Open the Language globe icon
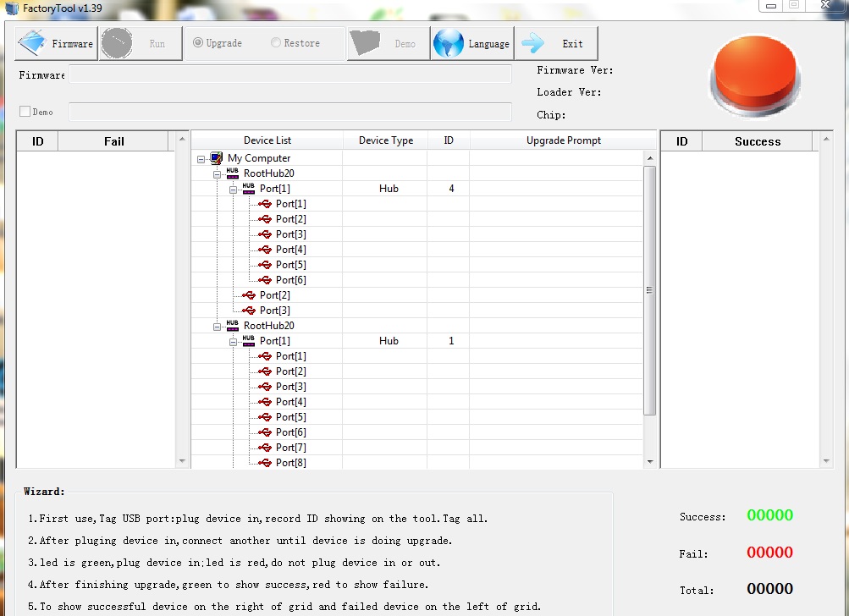The height and width of the screenshot is (616, 849). (x=449, y=43)
